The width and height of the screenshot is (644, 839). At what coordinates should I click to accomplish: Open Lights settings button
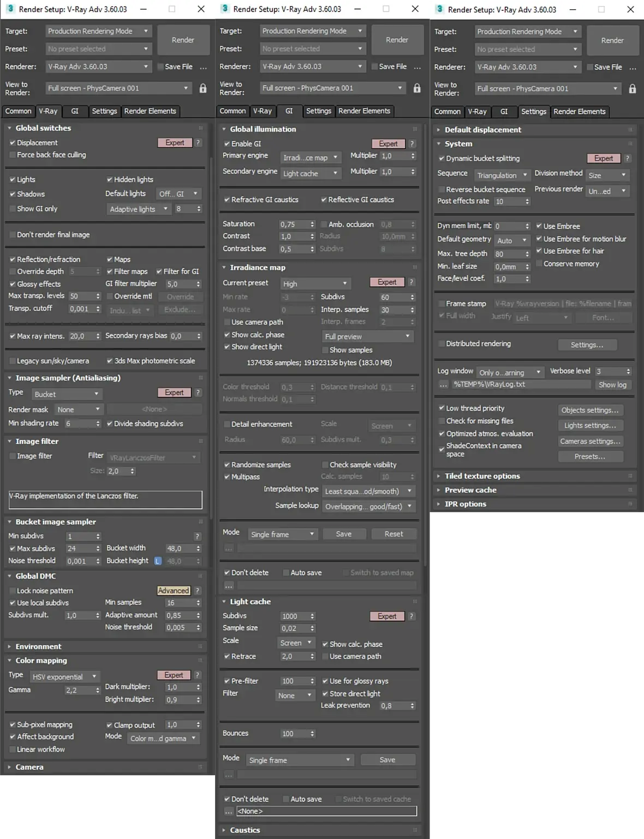(x=590, y=425)
